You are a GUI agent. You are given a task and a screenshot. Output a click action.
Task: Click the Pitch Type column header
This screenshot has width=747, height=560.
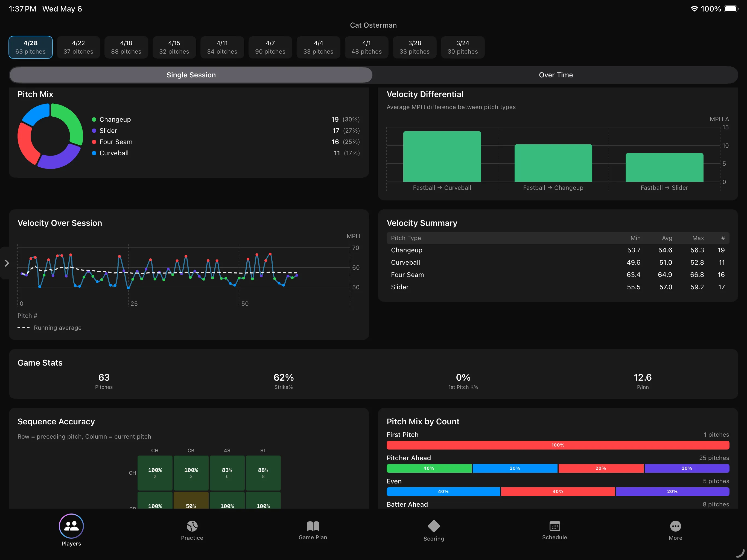pos(406,238)
